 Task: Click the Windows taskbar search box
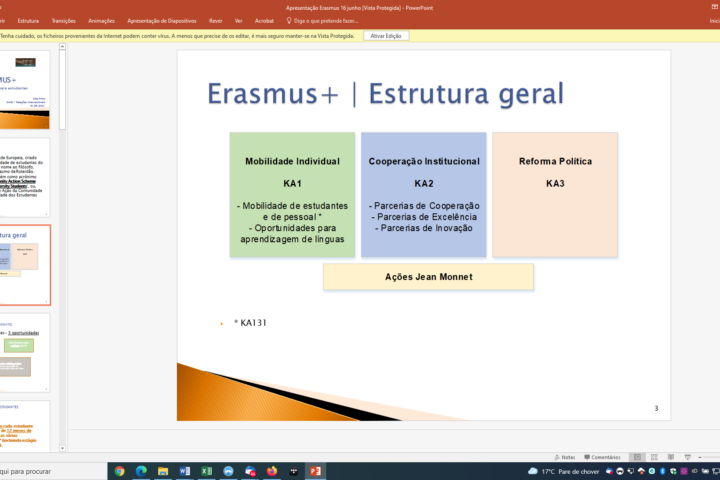[x=53, y=471]
